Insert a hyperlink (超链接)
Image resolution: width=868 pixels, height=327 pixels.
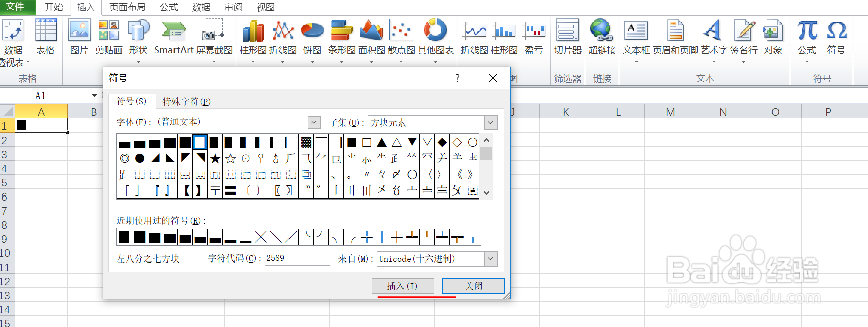(602, 38)
